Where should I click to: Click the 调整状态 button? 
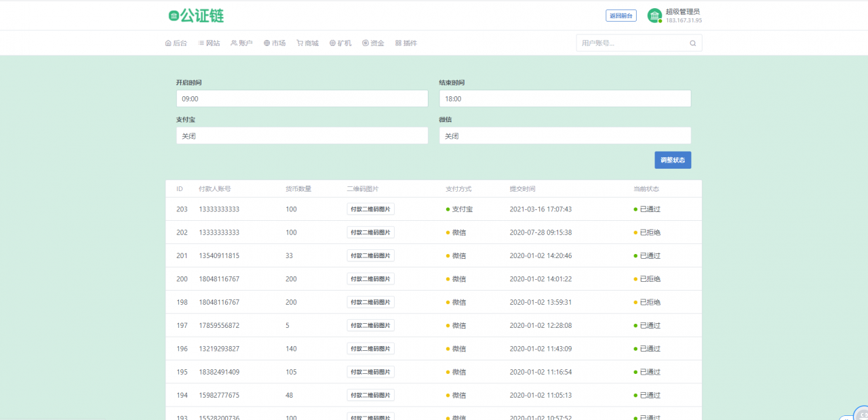tap(673, 161)
